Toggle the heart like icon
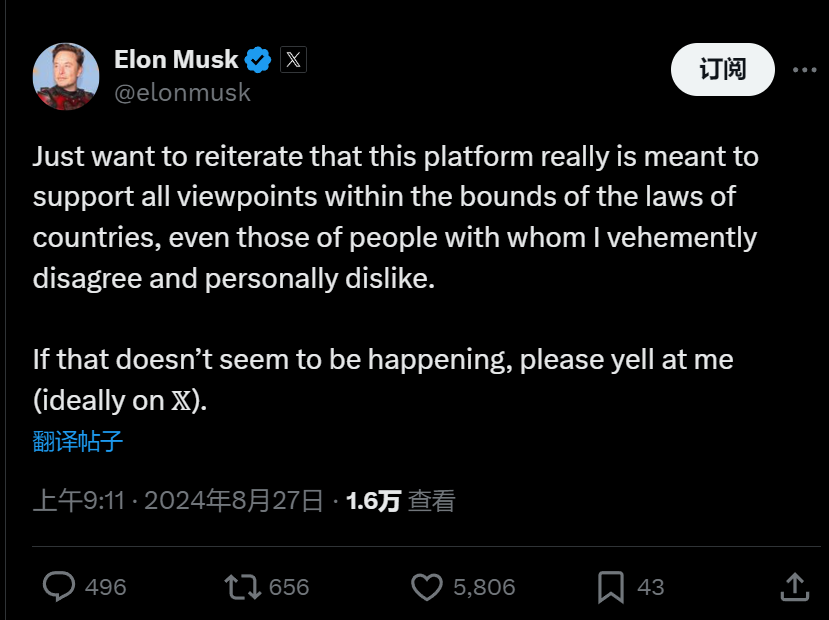Viewport: 829px width, 620px height. click(x=427, y=587)
